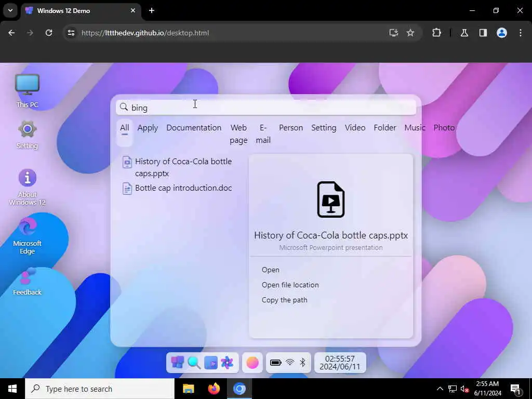Click the search magnifier in dock

click(194, 362)
